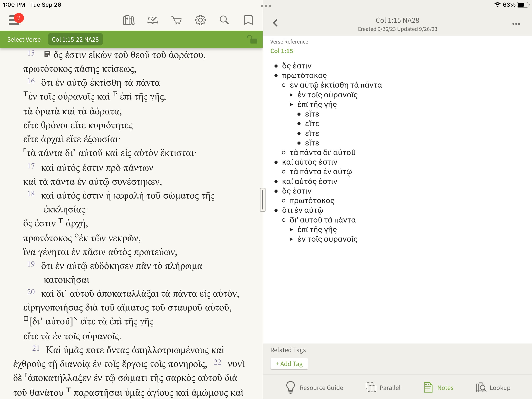The image size is (532, 399).
Task: Tap verse number 17
Action: click(31, 166)
